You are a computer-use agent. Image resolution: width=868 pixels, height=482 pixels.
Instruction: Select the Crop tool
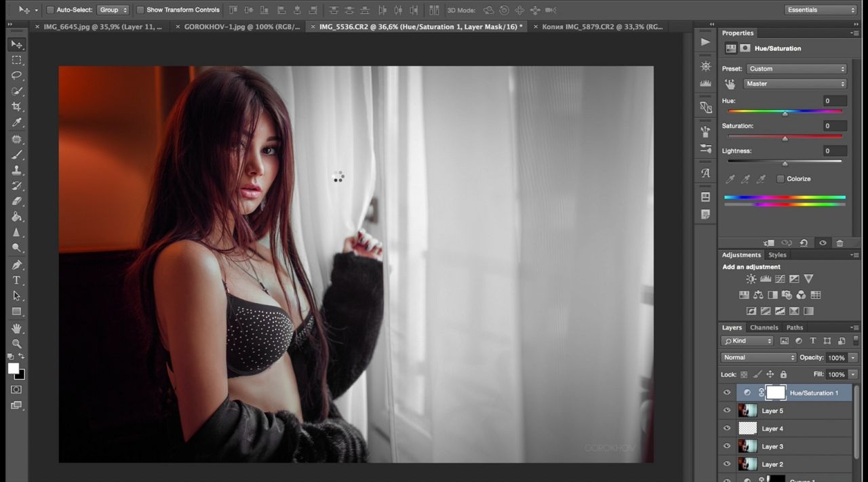(17, 106)
